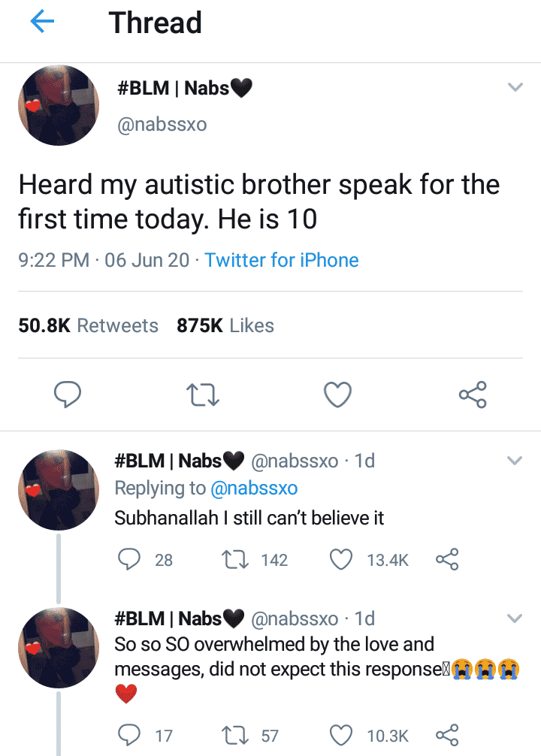Expand options chevron on overwhelmed reply
This screenshot has height=756, width=541.
pyautogui.click(x=515, y=618)
